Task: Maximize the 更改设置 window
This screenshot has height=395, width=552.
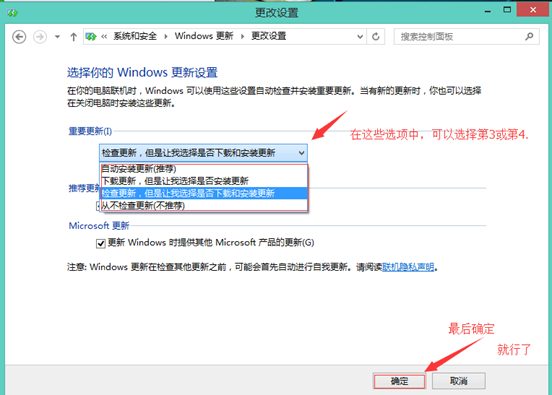Action: pyautogui.click(x=507, y=10)
